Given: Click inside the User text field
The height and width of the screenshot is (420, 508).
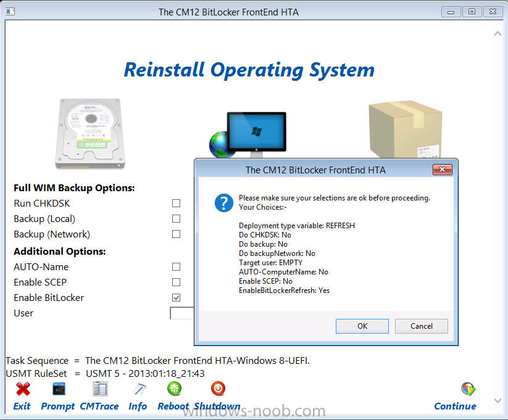Looking at the screenshot, I should [x=181, y=313].
